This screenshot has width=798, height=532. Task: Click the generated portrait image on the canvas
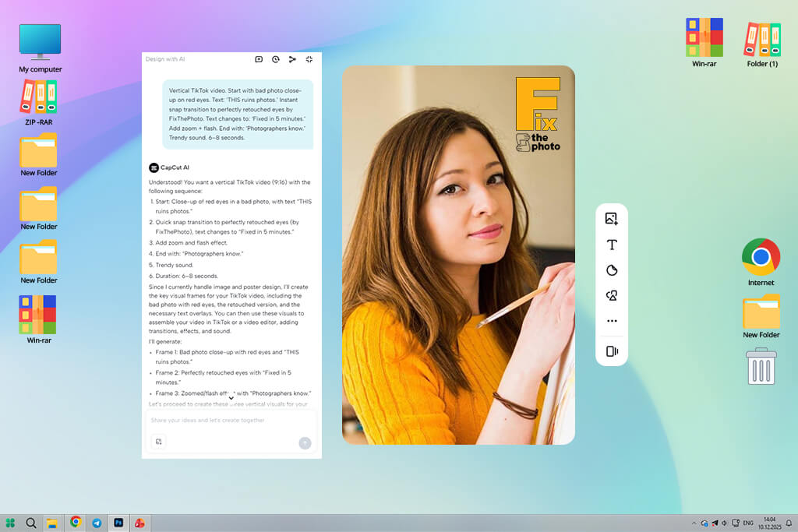point(458,255)
